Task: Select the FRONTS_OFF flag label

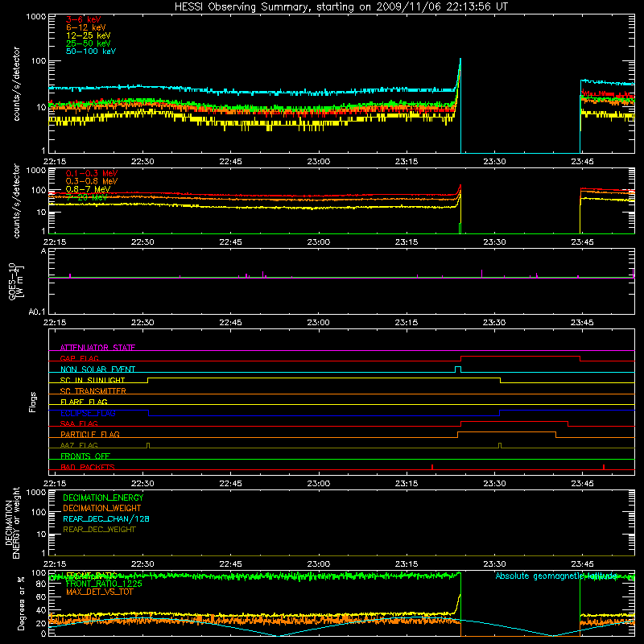Action: click(85, 456)
